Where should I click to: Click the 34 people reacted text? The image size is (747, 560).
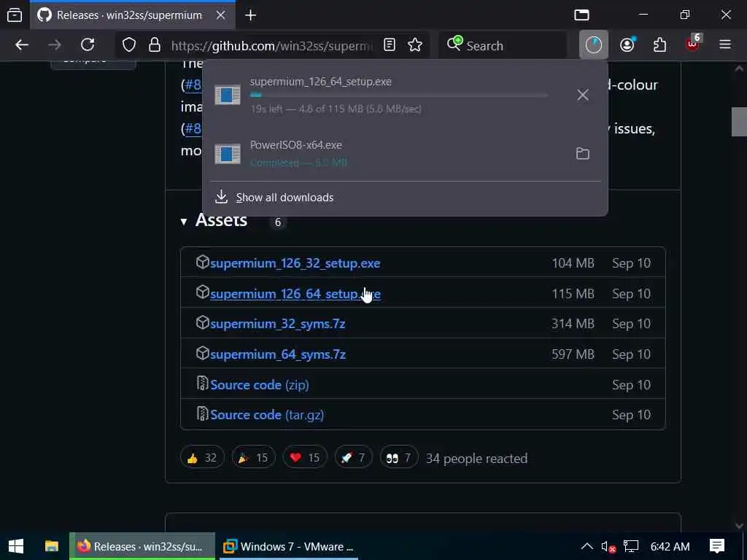pos(476,459)
